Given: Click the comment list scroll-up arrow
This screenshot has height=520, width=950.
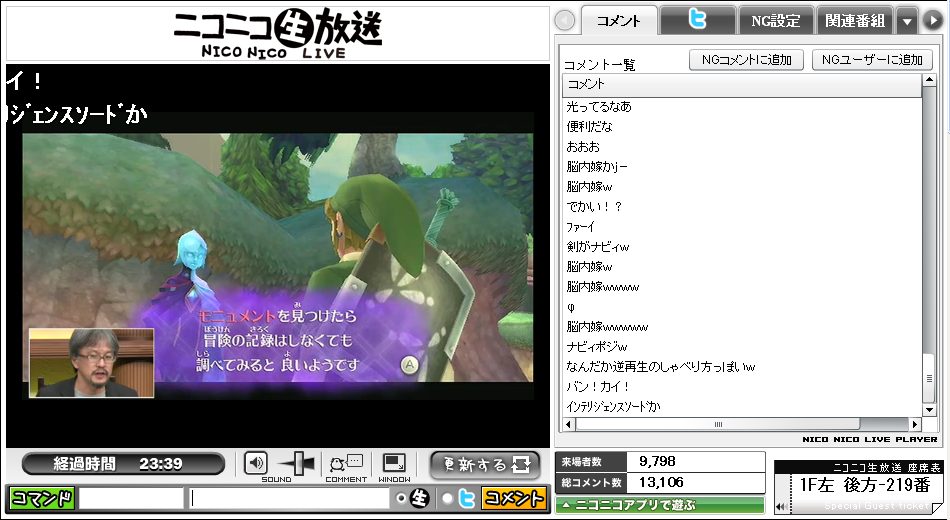Looking at the screenshot, I should pos(929,81).
